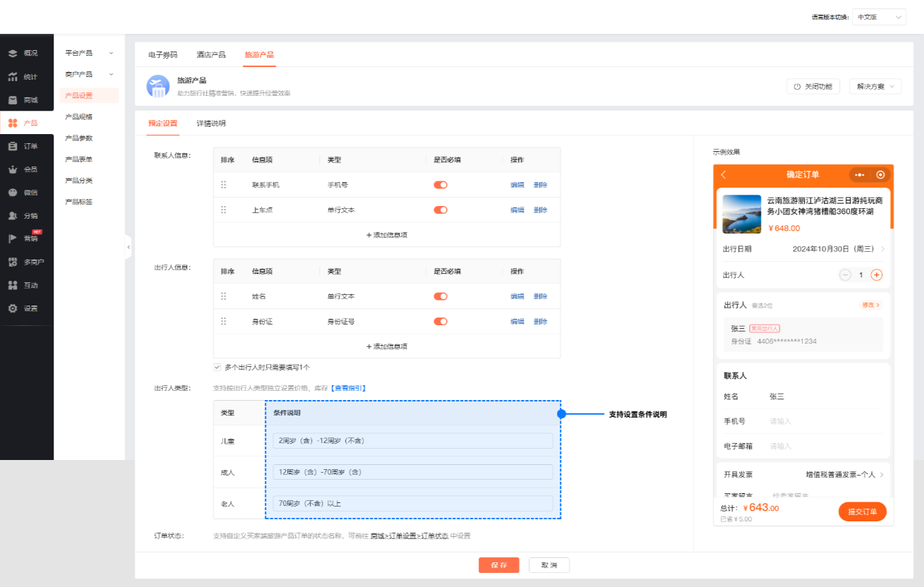Click plus icon to increase 出行人 count
The image size is (924, 587).
tap(876, 275)
